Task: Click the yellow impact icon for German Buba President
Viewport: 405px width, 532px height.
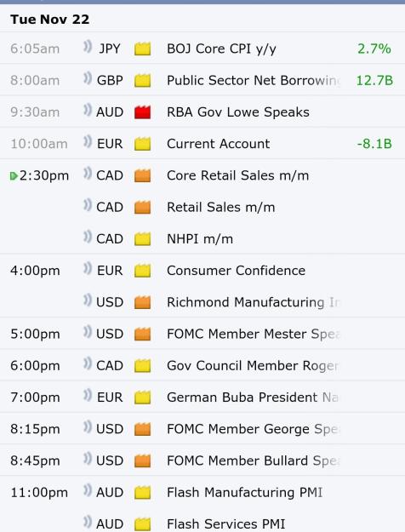Action: tap(142, 398)
